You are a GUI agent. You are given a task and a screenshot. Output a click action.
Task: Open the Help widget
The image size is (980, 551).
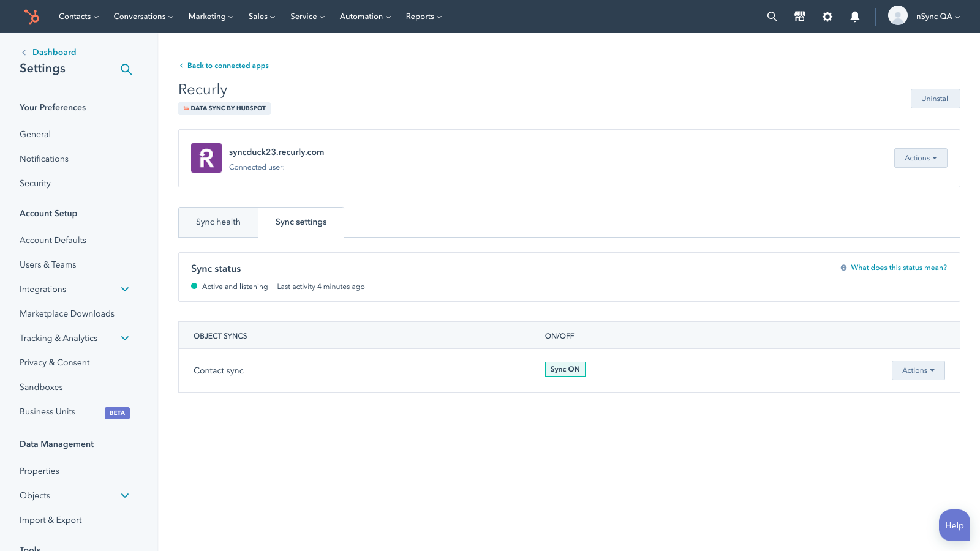coord(954,525)
